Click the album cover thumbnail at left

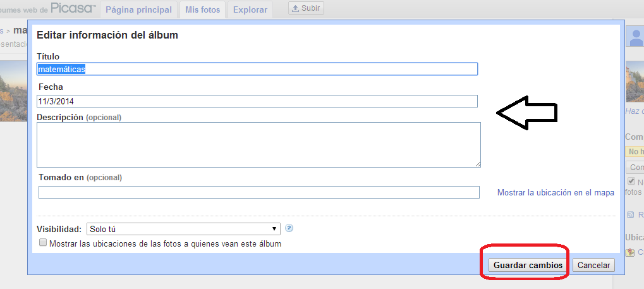pyautogui.click(x=13, y=90)
